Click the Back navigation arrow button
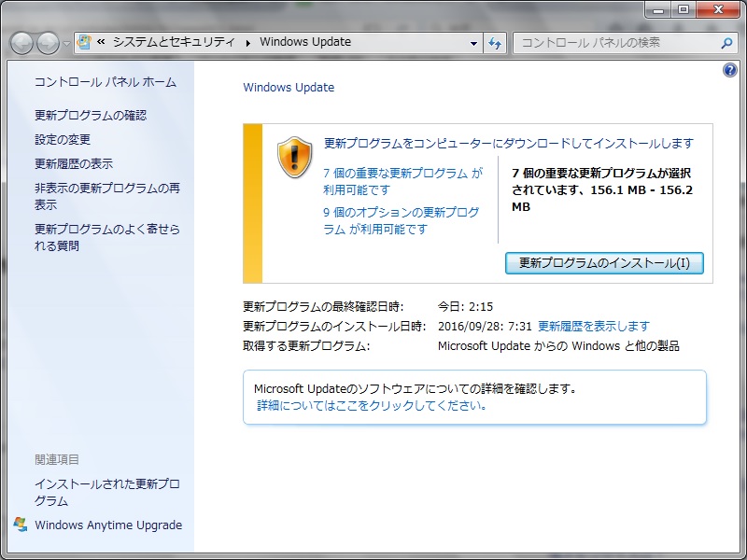 point(21,43)
